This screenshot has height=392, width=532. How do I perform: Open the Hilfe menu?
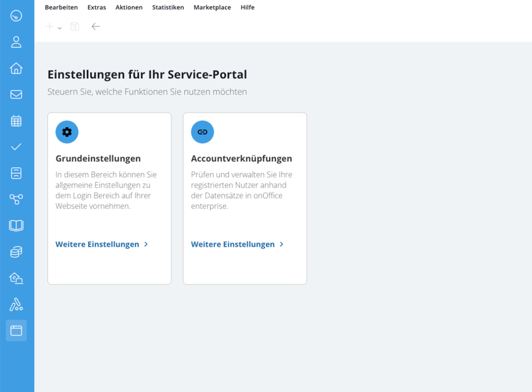pyautogui.click(x=247, y=8)
